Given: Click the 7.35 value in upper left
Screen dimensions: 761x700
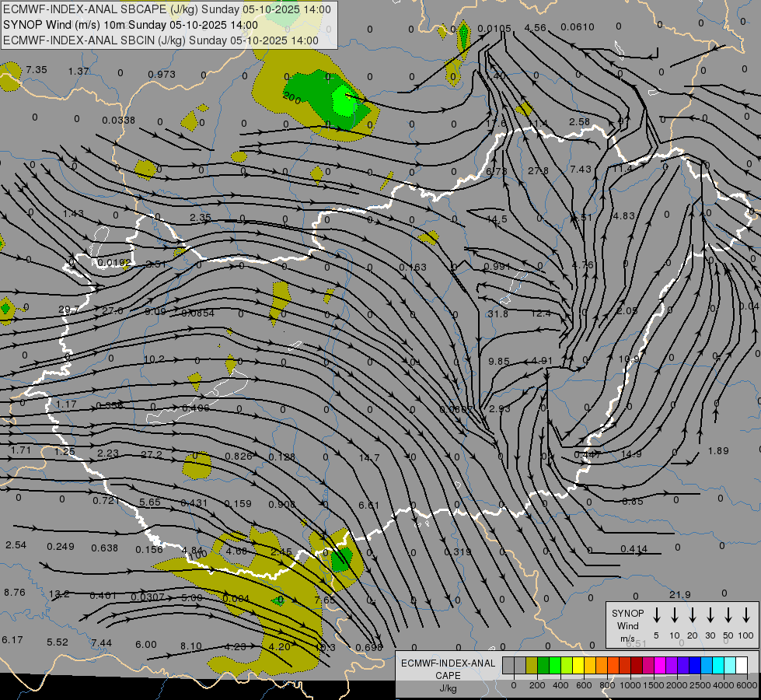Looking at the screenshot, I should (37, 70).
